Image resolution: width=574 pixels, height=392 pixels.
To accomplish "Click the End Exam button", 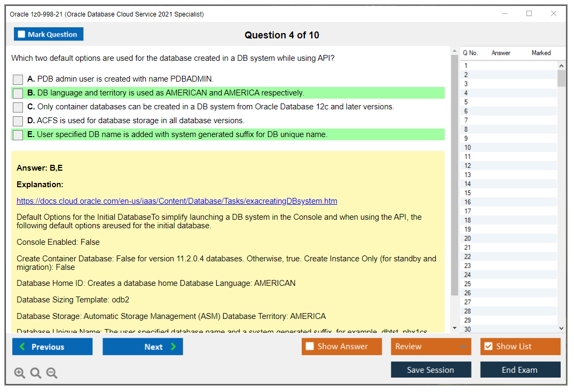I will tap(520, 370).
